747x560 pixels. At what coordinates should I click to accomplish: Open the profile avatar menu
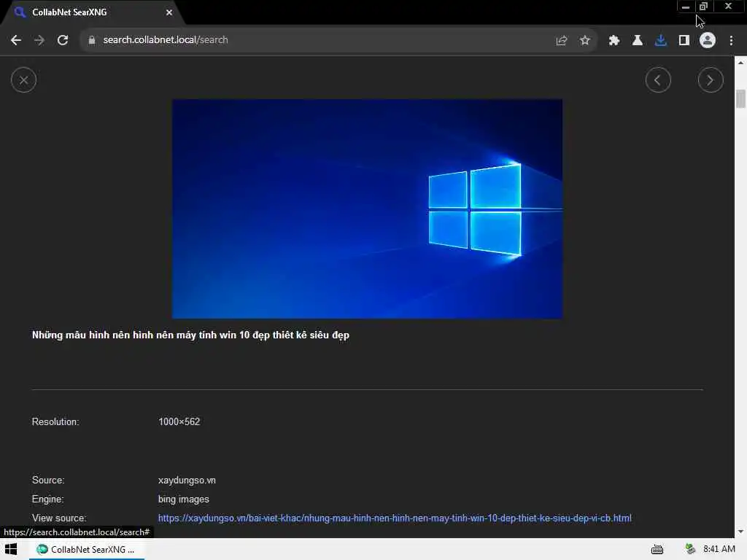point(708,41)
